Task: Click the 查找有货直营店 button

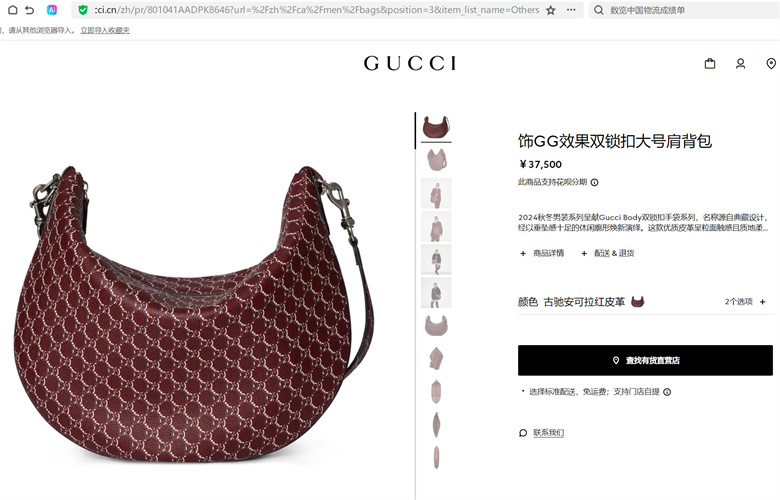Action: (645, 360)
